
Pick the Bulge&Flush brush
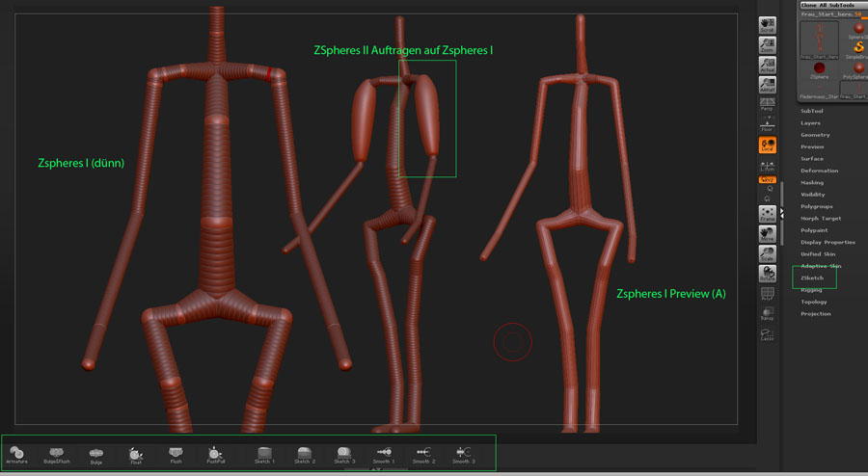57,454
